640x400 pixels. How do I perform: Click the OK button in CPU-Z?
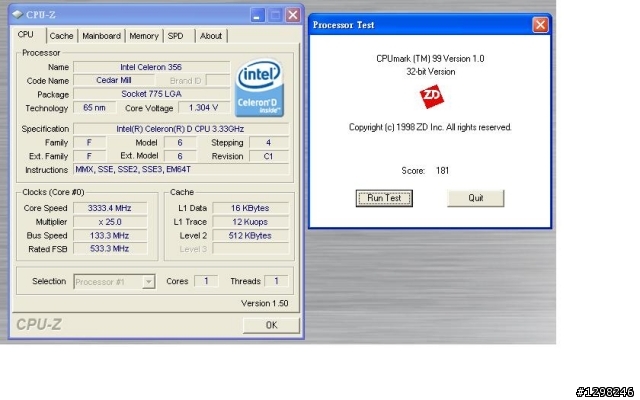(271, 325)
